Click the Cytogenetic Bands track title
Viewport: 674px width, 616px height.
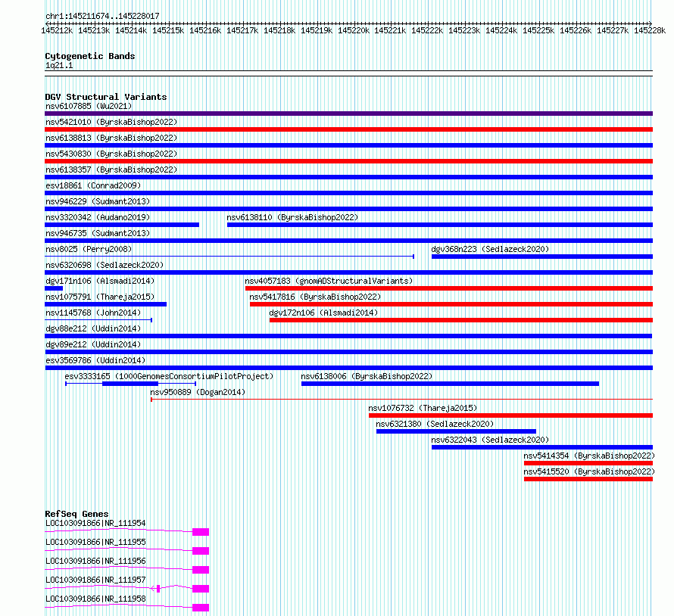[90, 56]
